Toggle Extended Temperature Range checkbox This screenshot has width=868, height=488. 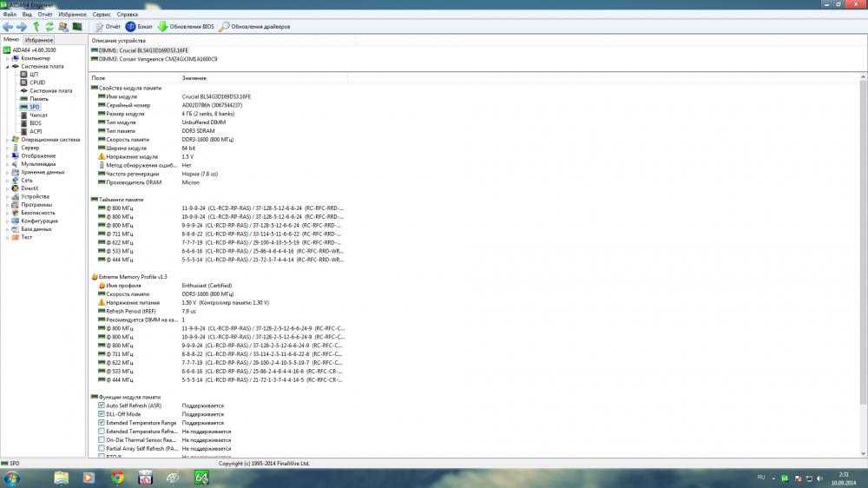click(102, 423)
